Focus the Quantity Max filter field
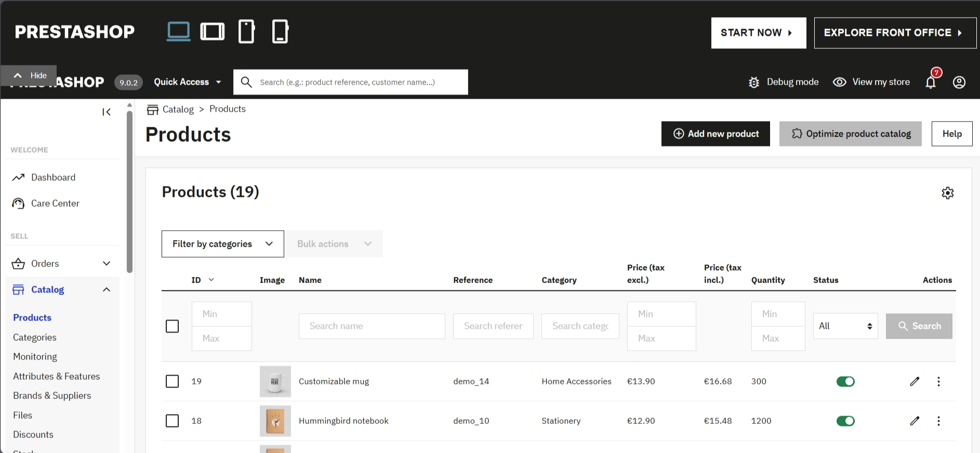The image size is (980, 453). click(x=778, y=339)
